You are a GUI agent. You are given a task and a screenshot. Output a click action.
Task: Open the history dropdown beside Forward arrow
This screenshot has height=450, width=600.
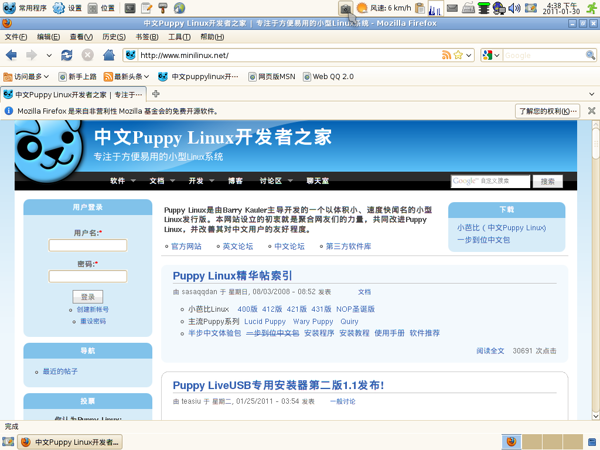pos(49,55)
